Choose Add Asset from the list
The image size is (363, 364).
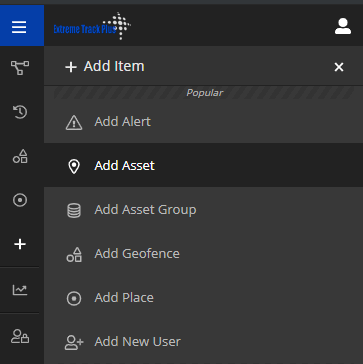203,165
